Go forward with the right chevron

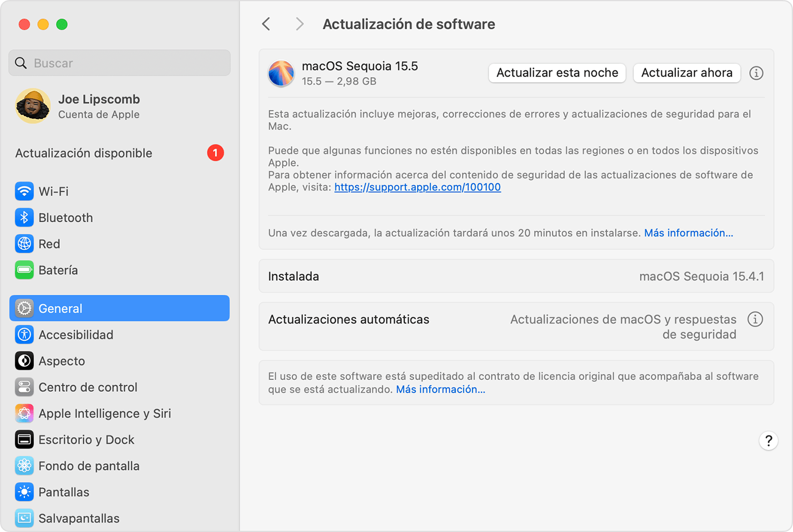pyautogui.click(x=299, y=24)
